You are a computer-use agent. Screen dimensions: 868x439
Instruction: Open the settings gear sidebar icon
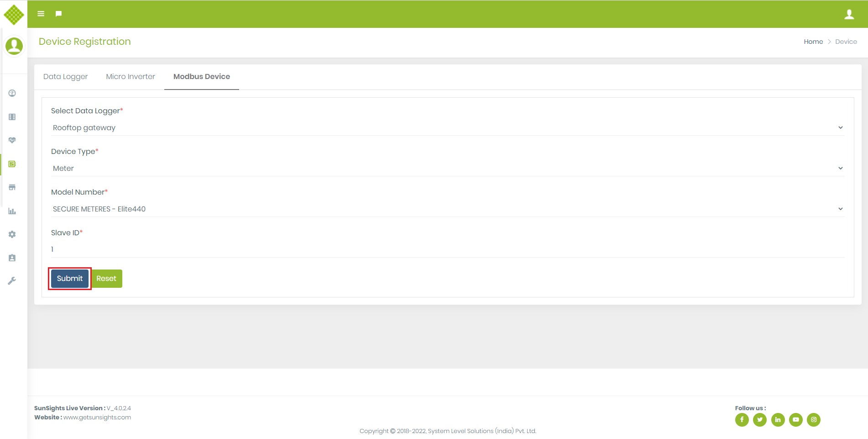point(12,234)
